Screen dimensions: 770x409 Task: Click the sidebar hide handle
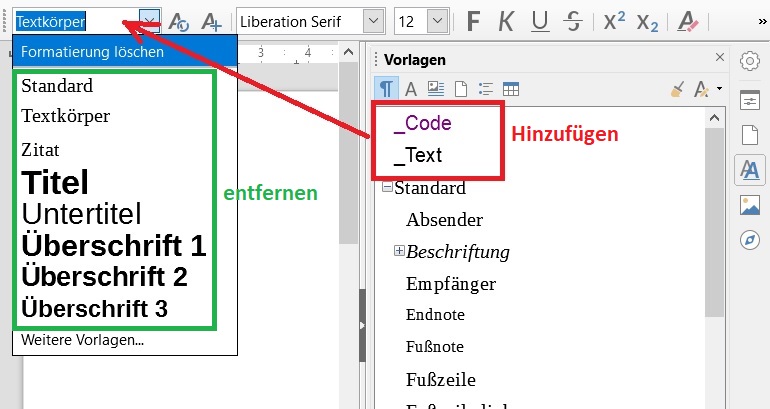click(362, 325)
